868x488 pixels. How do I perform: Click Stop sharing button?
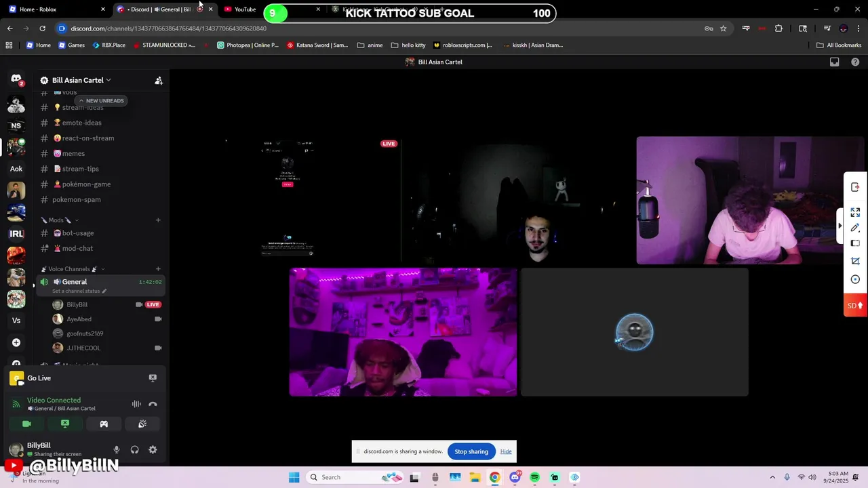[471, 451]
